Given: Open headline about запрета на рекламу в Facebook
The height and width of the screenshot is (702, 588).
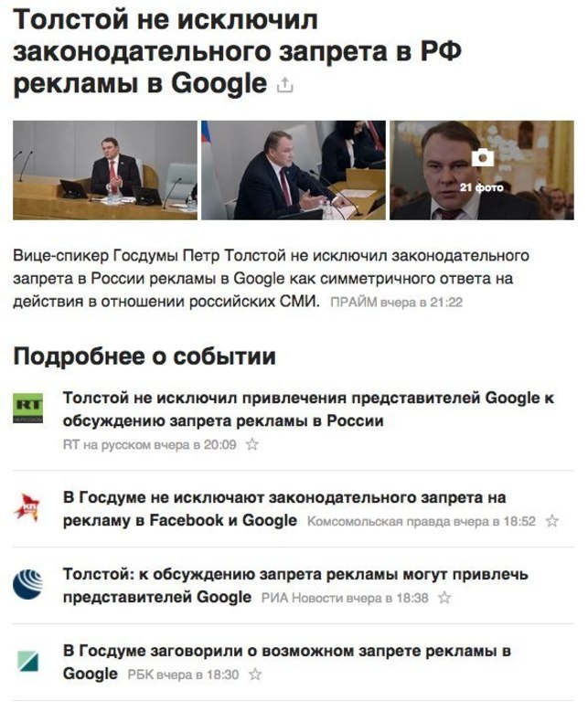Looking at the screenshot, I should coord(284,509).
